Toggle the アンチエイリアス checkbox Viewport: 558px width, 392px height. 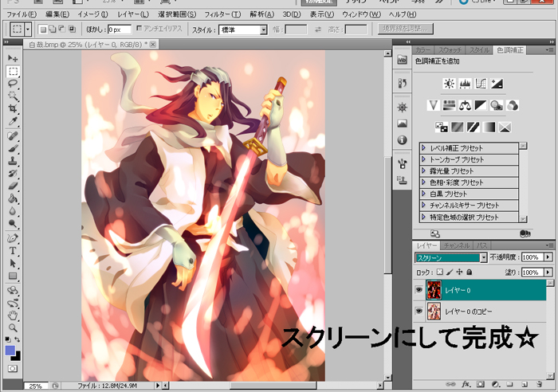pos(140,29)
